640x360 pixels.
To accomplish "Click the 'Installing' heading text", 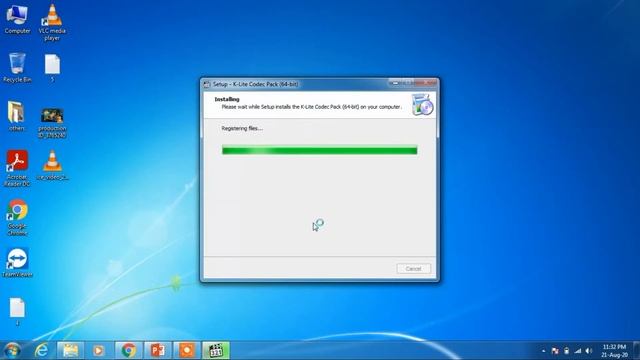I will coord(227,99).
